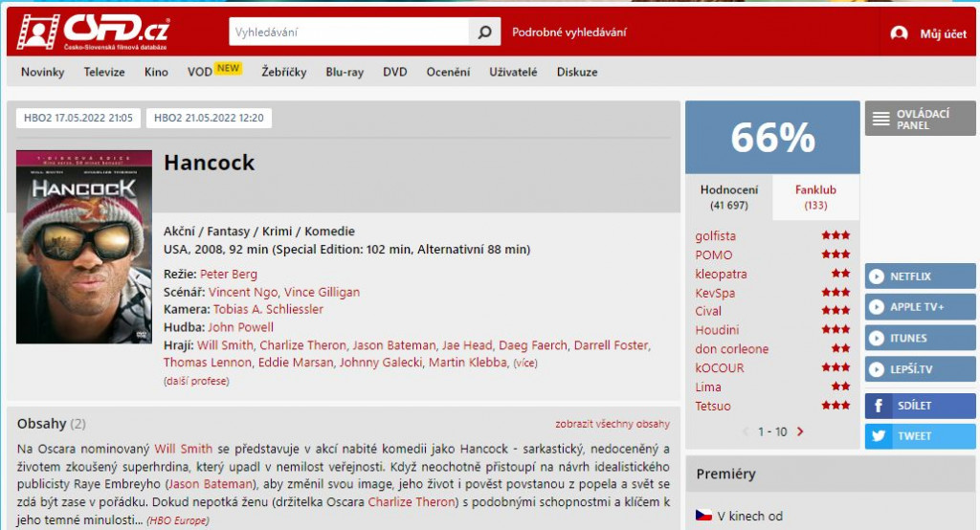Go to next ratings page arrow
The height and width of the screenshot is (530, 980).
pos(800,431)
